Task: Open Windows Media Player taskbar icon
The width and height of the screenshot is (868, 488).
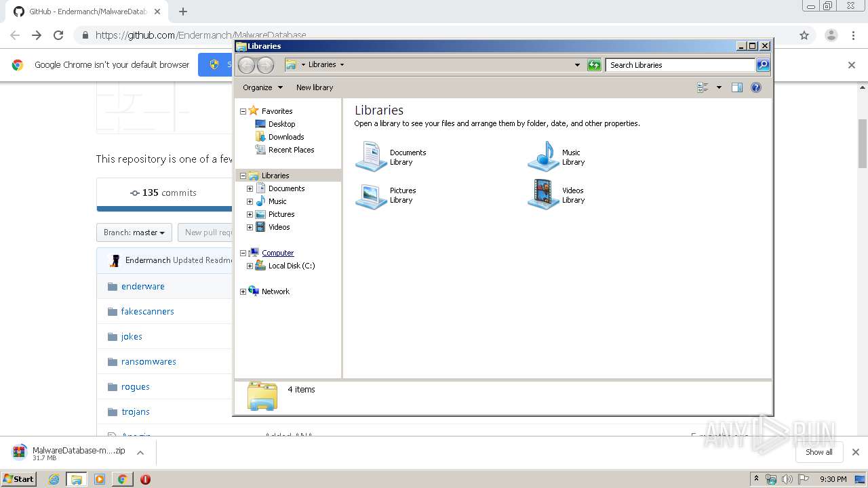Action: [x=100, y=479]
